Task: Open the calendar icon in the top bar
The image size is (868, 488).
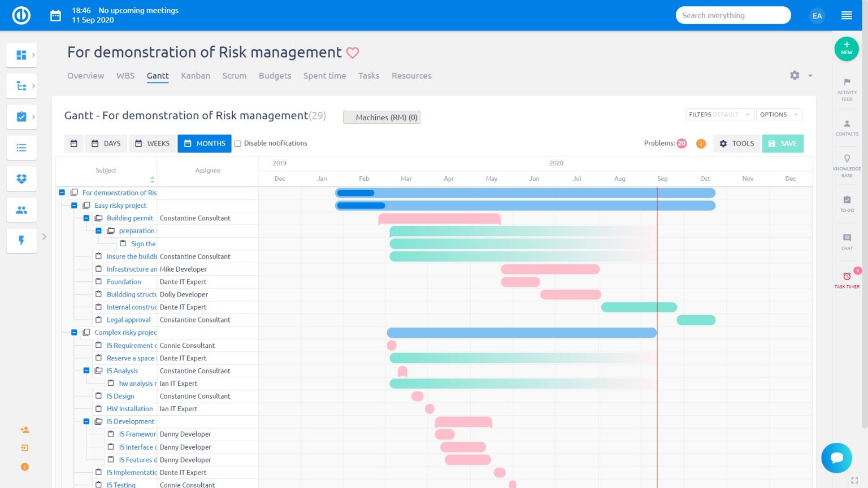Action: point(55,15)
